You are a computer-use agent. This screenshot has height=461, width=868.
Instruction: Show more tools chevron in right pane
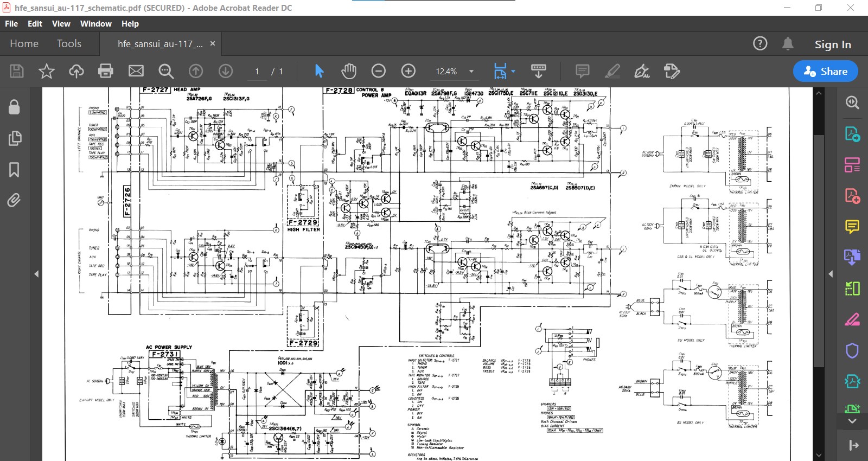coord(852,421)
